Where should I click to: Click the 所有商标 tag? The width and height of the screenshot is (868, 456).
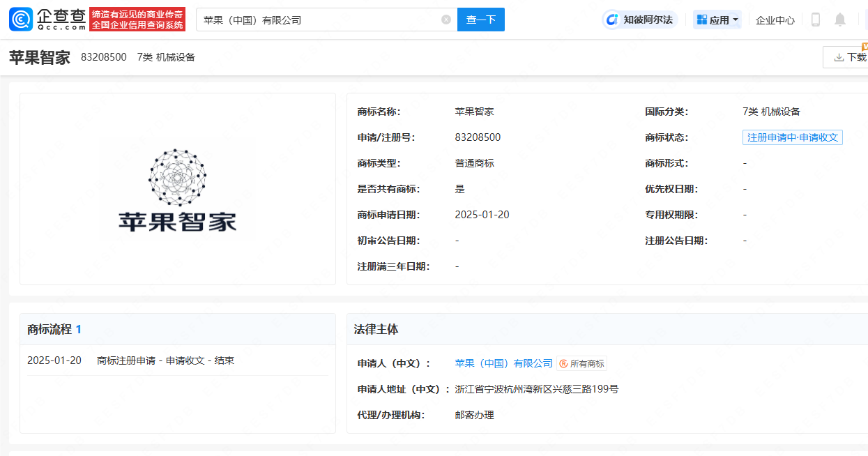pyautogui.click(x=582, y=363)
